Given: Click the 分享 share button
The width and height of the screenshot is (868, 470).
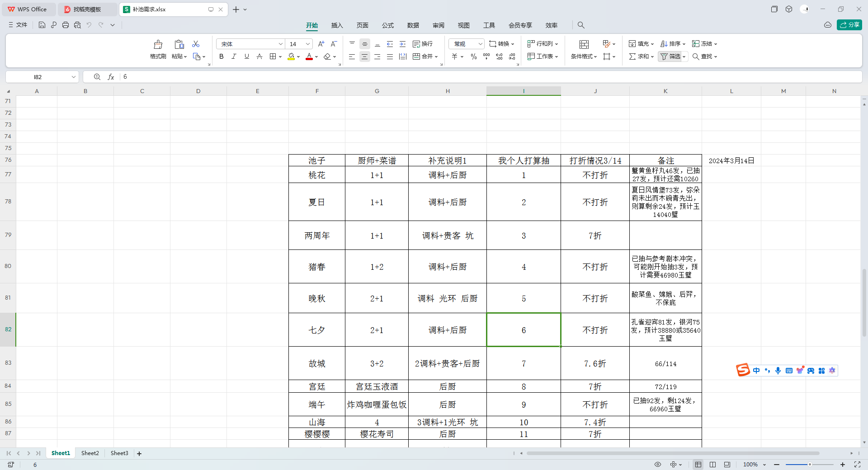Looking at the screenshot, I should tap(849, 25).
